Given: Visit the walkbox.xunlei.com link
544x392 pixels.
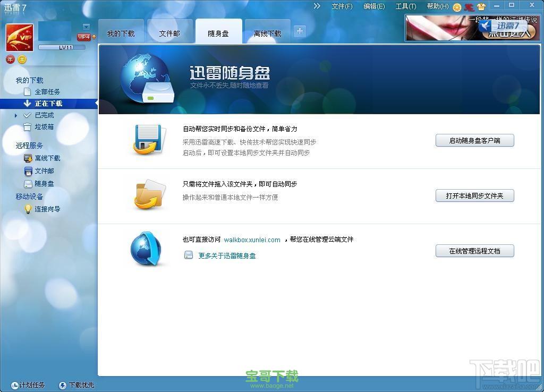Looking at the screenshot, I should point(252,240).
